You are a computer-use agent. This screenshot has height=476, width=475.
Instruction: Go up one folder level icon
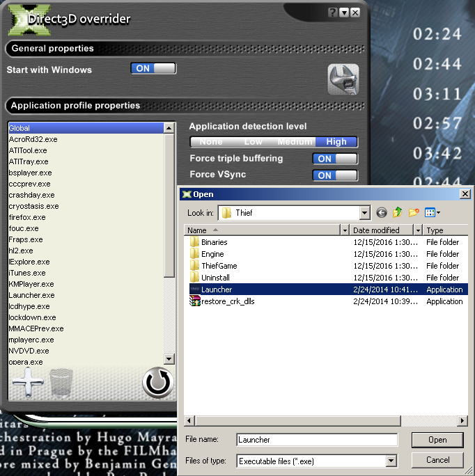pyautogui.click(x=397, y=212)
